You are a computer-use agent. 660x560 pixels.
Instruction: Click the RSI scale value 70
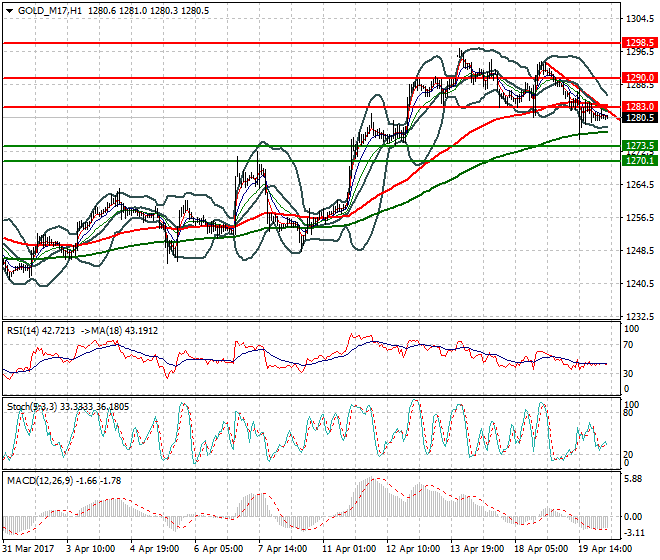pyautogui.click(x=628, y=345)
